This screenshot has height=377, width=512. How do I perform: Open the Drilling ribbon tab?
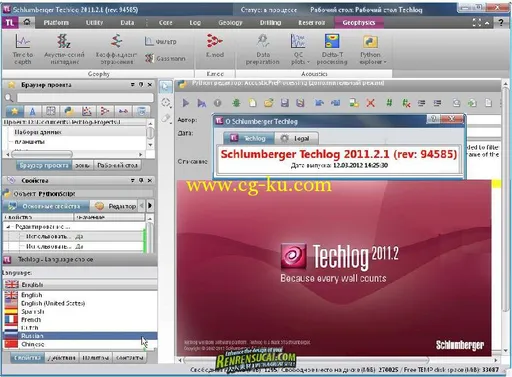[270, 22]
